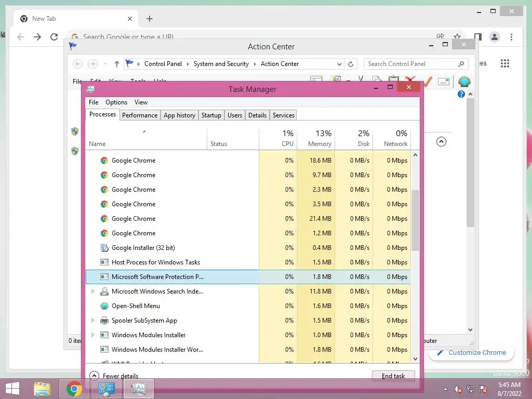Viewport: 532px width, 399px height.
Task: Sort processes by CPU column
Action: click(x=278, y=139)
